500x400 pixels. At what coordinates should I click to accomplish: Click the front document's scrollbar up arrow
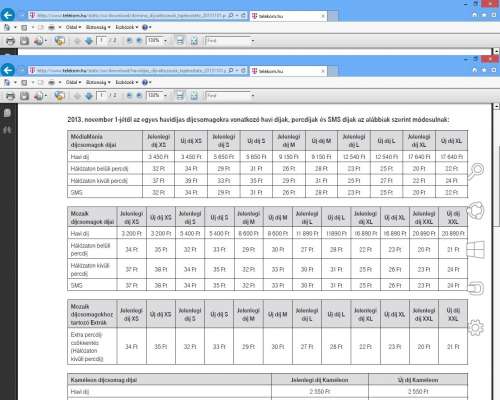pyautogui.click(x=496, y=106)
